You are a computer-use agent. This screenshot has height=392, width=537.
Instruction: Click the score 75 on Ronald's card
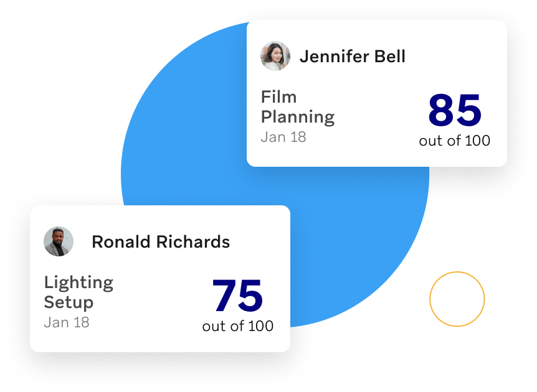238,296
